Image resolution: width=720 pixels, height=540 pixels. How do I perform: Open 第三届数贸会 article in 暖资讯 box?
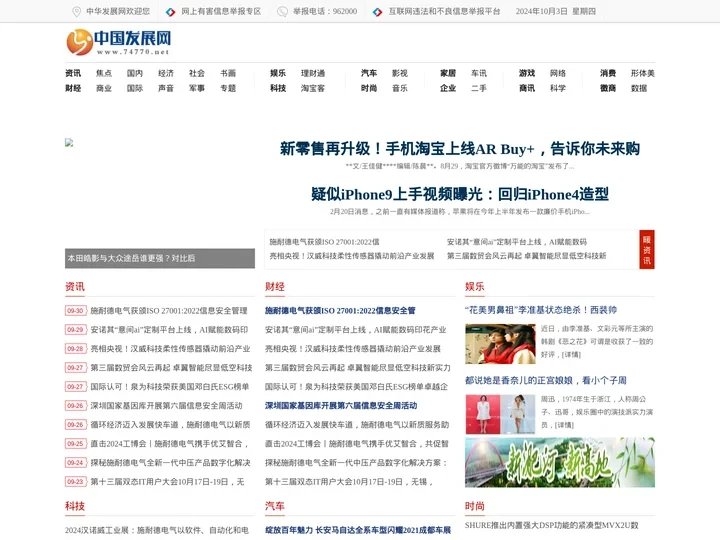[x=527, y=256]
